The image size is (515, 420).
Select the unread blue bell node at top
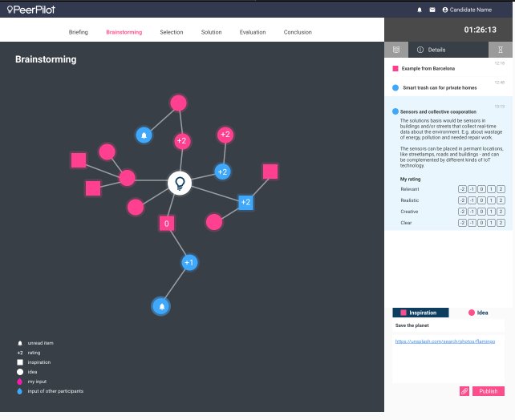(x=144, y=135)
